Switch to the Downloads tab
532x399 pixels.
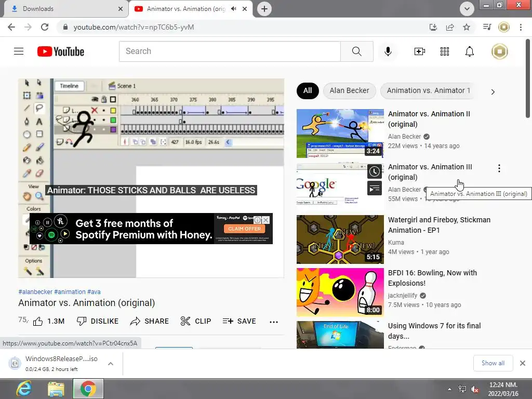tap(66, 9)
